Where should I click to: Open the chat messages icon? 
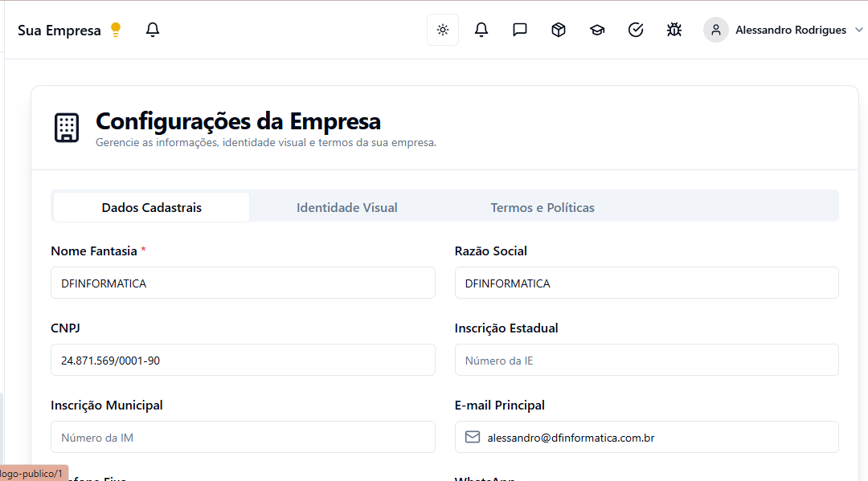pyautogui.click(x=520, y=30)
